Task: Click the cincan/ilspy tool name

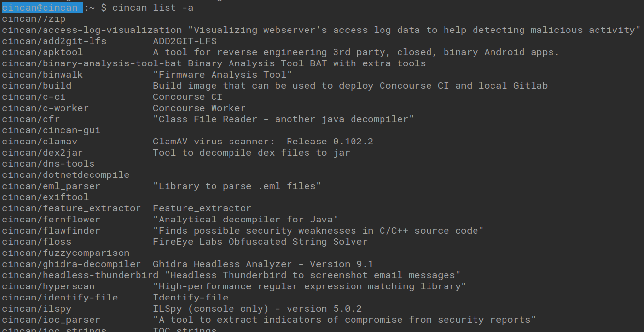Action: click(36, 309)
